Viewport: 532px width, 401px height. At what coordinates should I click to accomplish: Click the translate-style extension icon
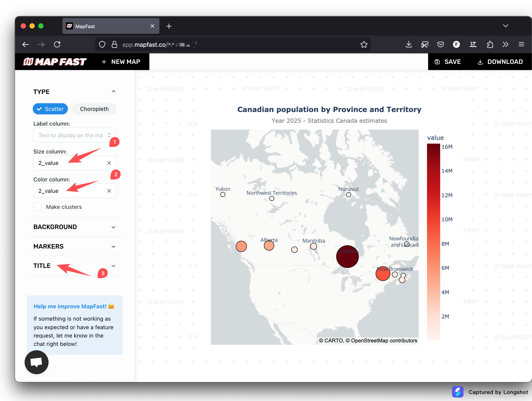(x=473, y=45)
